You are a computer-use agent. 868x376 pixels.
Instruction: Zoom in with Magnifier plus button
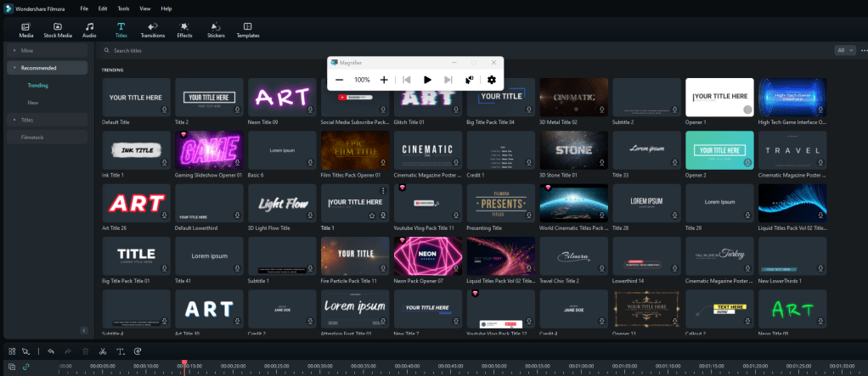(384, 80)
